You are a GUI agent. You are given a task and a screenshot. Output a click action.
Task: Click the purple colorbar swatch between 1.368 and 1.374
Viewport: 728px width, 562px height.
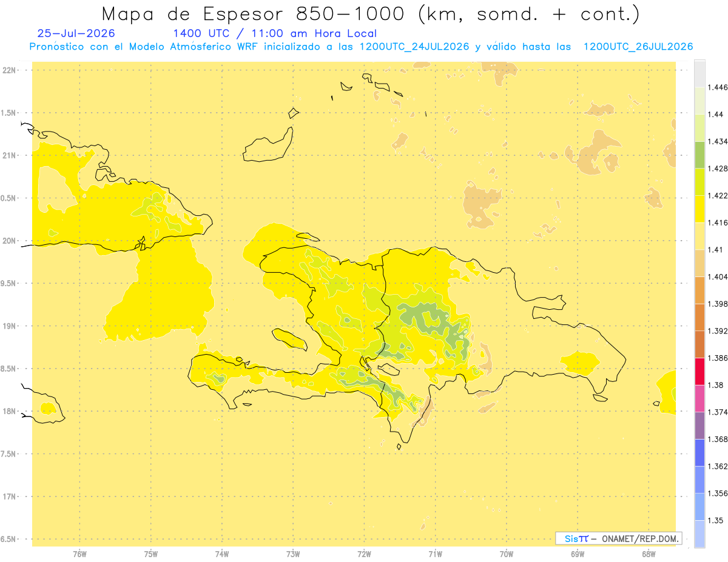point(699,425)
